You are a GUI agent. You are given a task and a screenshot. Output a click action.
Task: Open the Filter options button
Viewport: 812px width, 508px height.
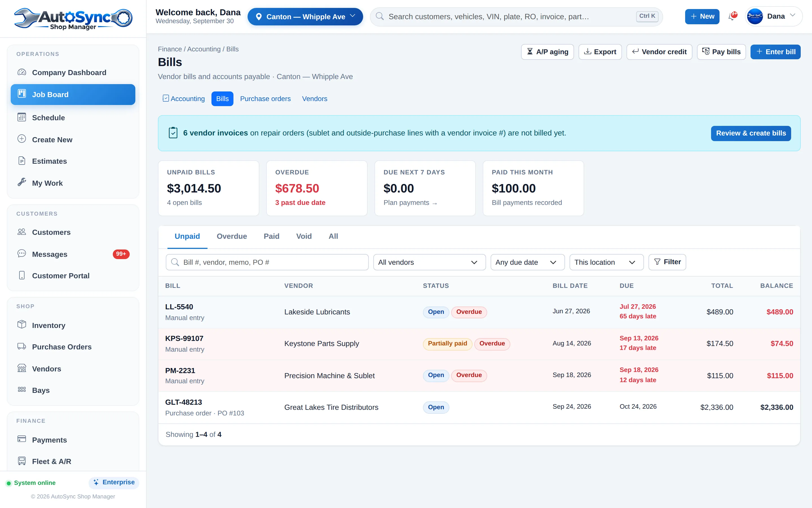tap(667, 262)
